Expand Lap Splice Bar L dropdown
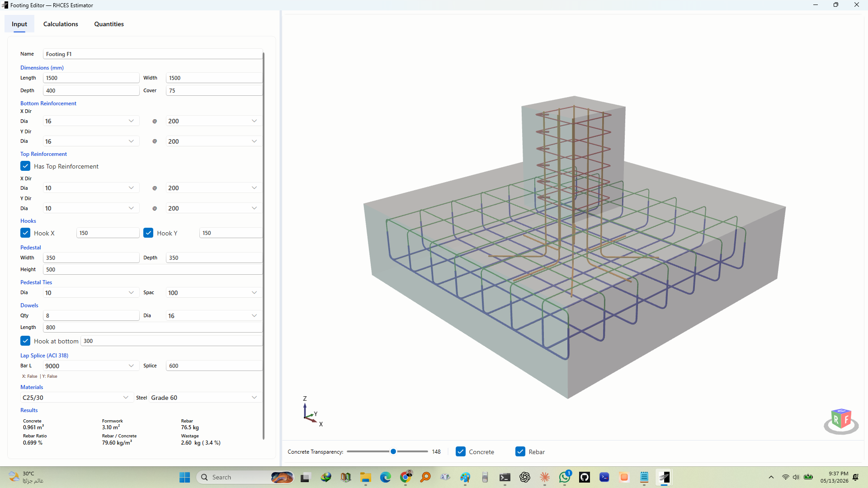Viewport: 868px width, 488px height. [91, 366]
